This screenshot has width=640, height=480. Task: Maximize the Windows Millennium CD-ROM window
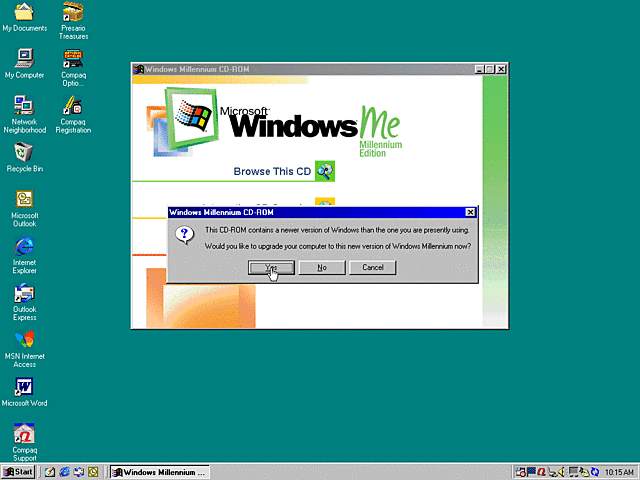(x=489, y=69)
